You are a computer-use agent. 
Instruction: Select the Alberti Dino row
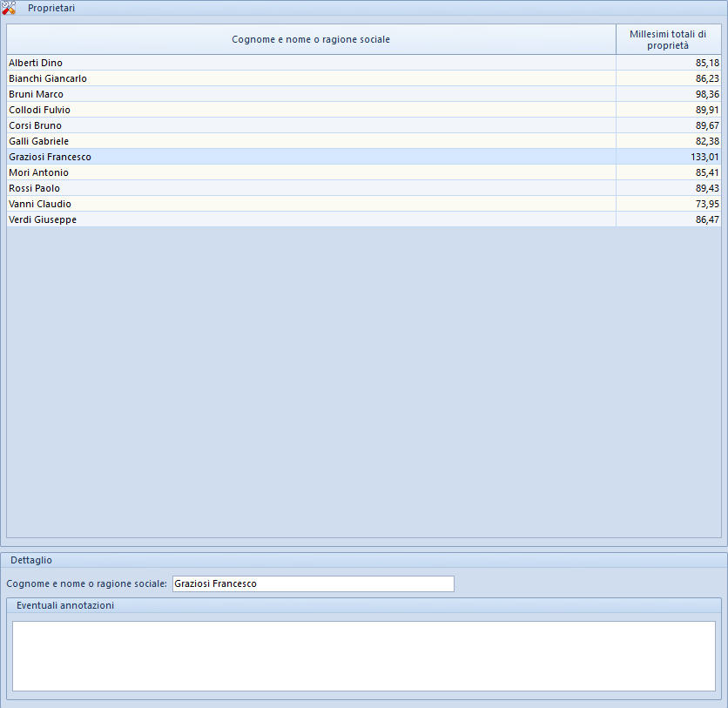(364, 63)
